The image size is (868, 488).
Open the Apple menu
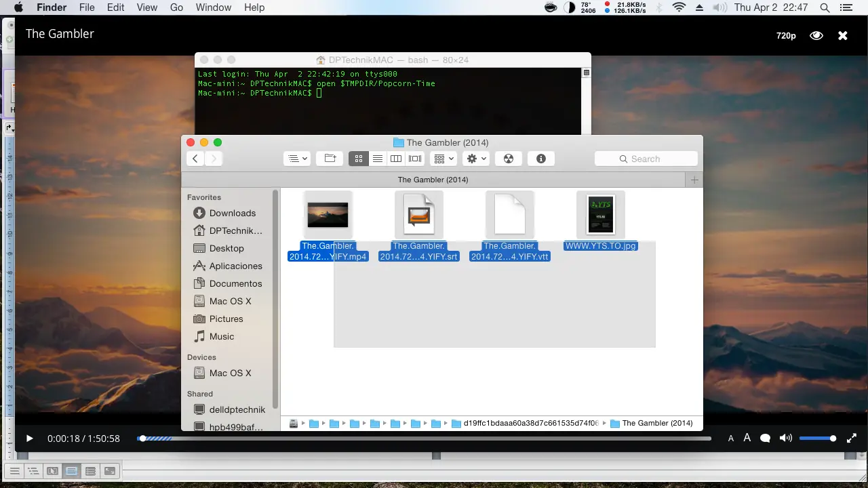(x=18, y=7)
